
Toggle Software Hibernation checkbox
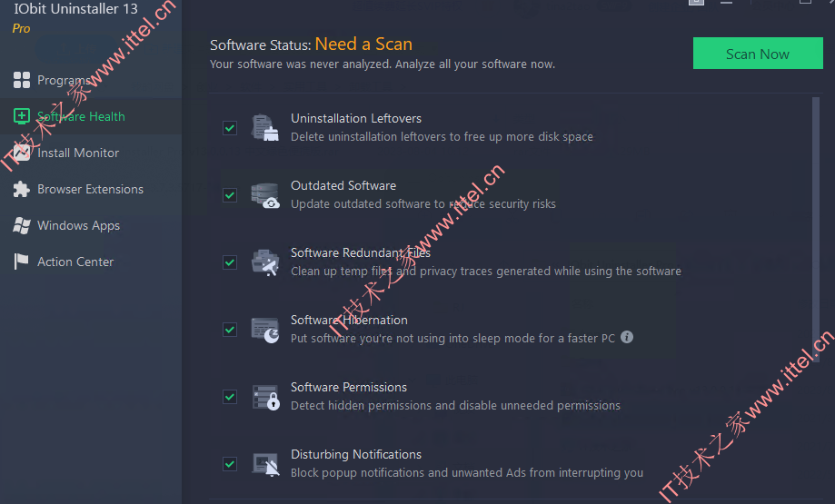(x=230, y=330)
